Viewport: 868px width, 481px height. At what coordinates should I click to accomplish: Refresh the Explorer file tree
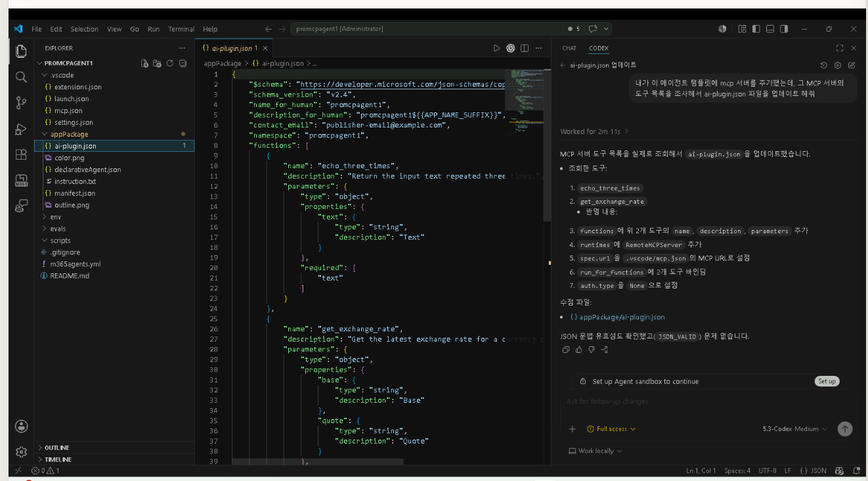tap(169, 64)
